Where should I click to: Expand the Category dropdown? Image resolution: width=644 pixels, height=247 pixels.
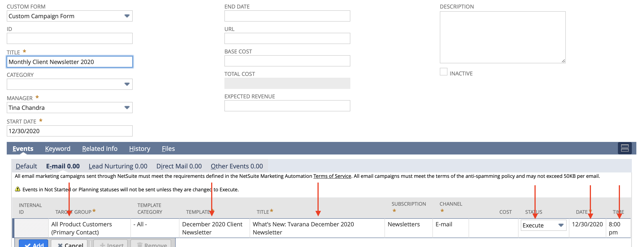69,84
